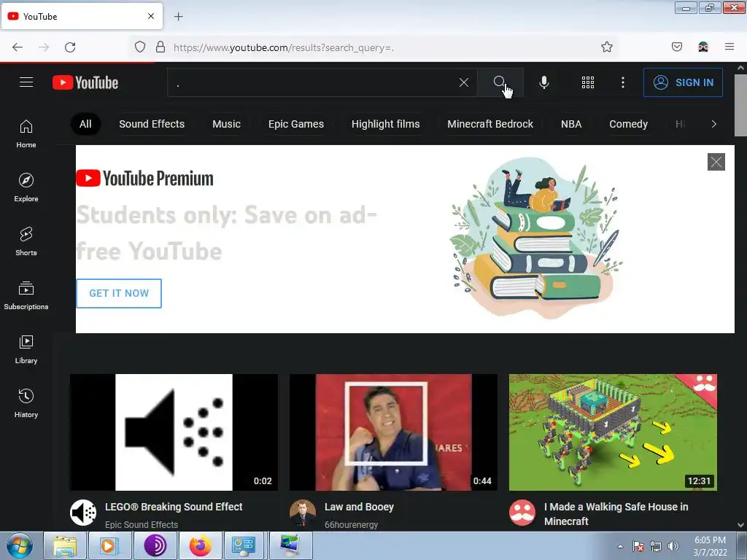Click the volume speaker tray icon
The height and width of the screenshot is (560, 747).
[673, 545]
